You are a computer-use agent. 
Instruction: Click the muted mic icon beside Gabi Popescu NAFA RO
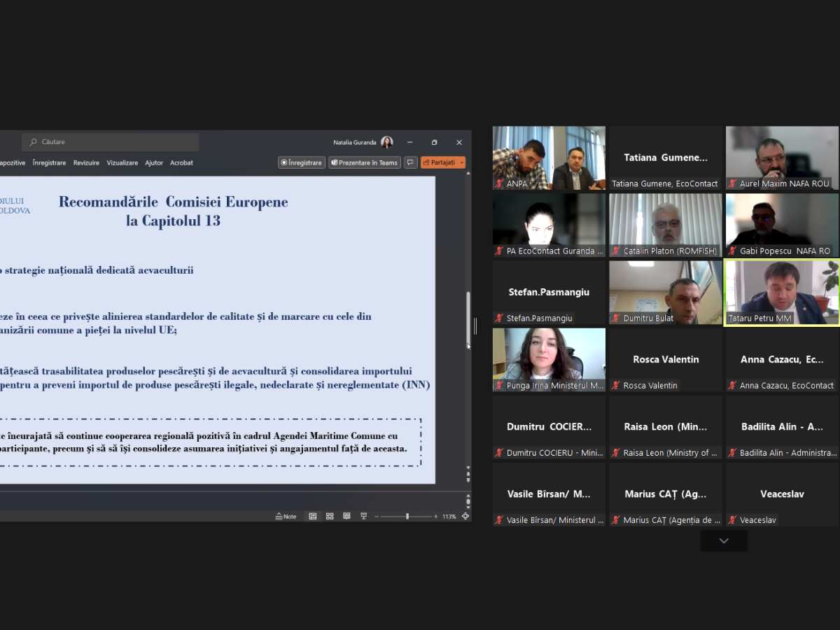point(733,251)
